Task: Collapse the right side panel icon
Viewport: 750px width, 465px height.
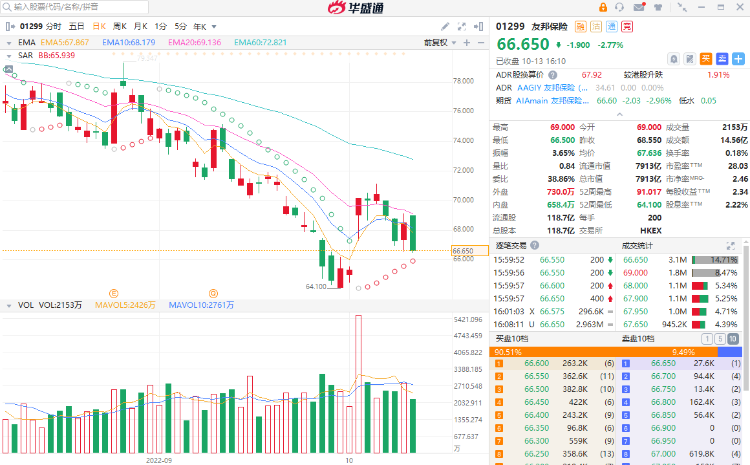Action: tap(478, 26)
